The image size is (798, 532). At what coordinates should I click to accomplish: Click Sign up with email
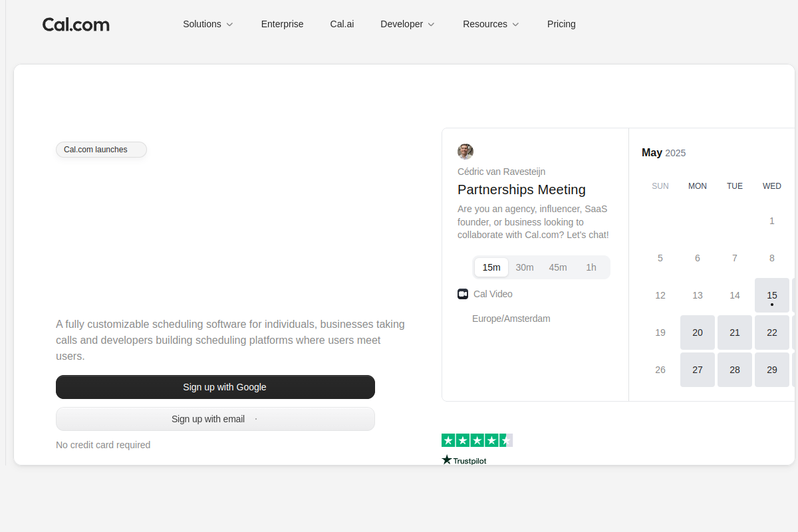215,419
